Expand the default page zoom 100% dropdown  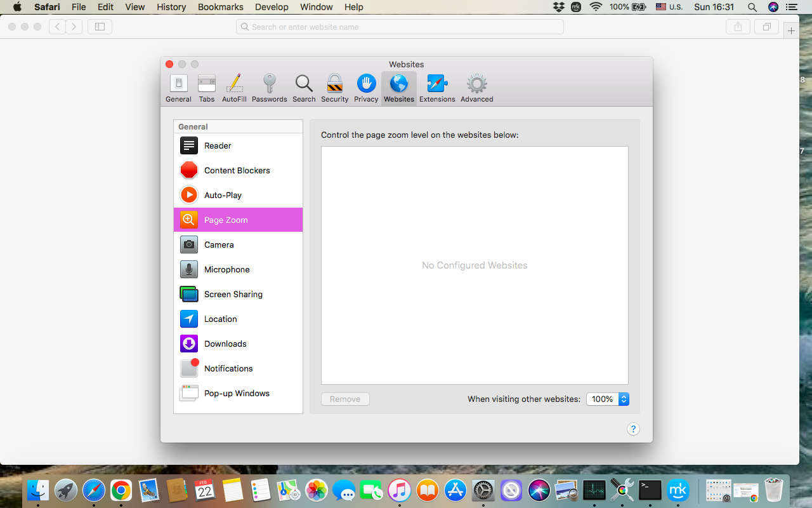(607, 399)
